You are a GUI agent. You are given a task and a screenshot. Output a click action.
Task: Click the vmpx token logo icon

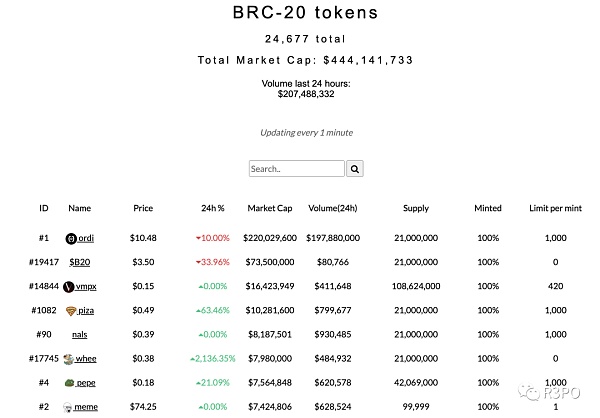pyautogui.click(x=68, y=286)
